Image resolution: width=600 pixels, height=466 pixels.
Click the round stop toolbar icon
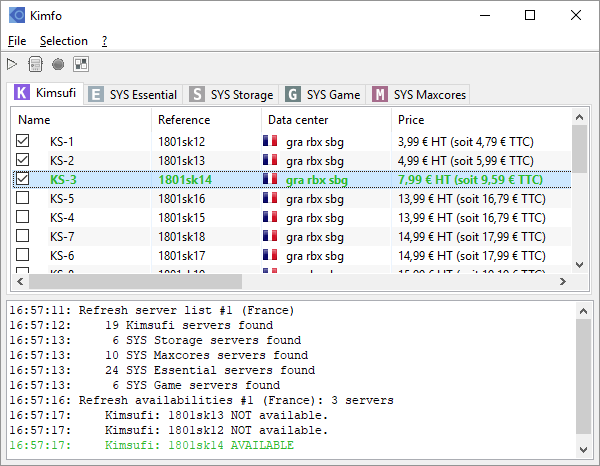coord(58,64)
